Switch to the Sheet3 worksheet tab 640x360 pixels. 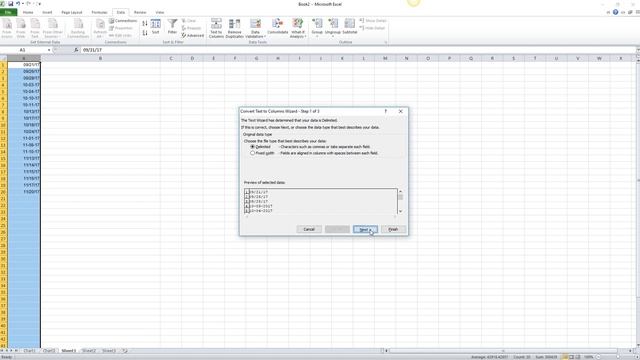[109, 351]
